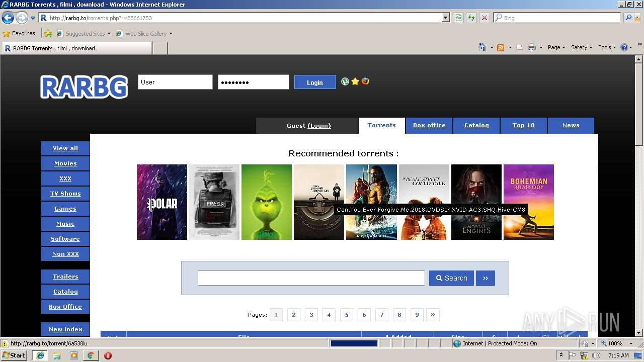Select the RARBG Torrents browser tab
Viewport: 644px width, 362px height.
coord(76,48)
